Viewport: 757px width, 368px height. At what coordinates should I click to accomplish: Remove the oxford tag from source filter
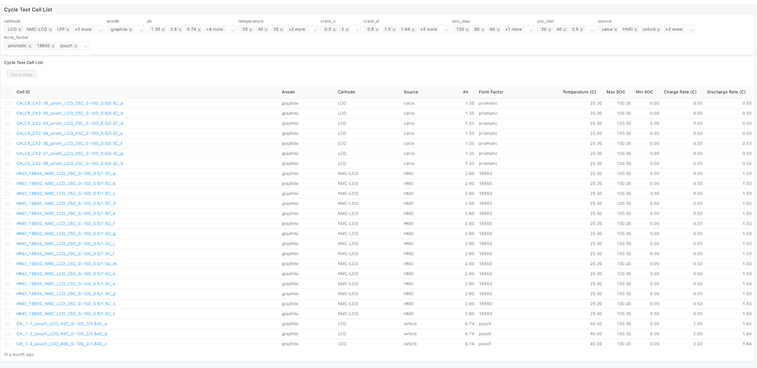coord(659,29)
